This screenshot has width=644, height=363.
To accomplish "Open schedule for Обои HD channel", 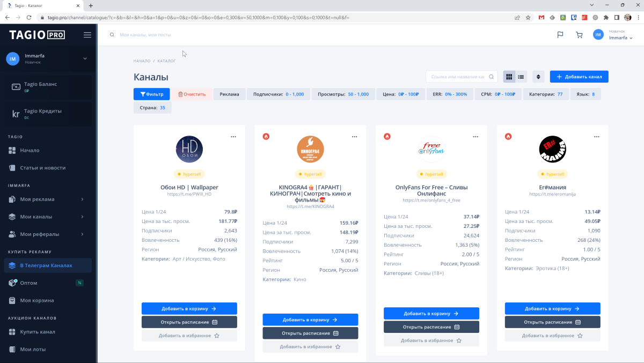I will (x=189, y=322).
